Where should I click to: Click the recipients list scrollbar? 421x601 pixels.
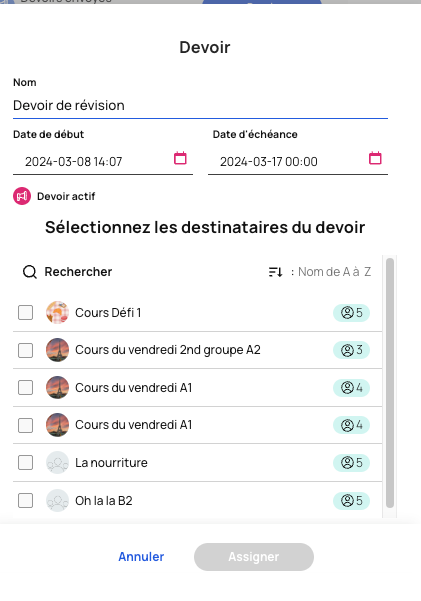pos(390,383)
